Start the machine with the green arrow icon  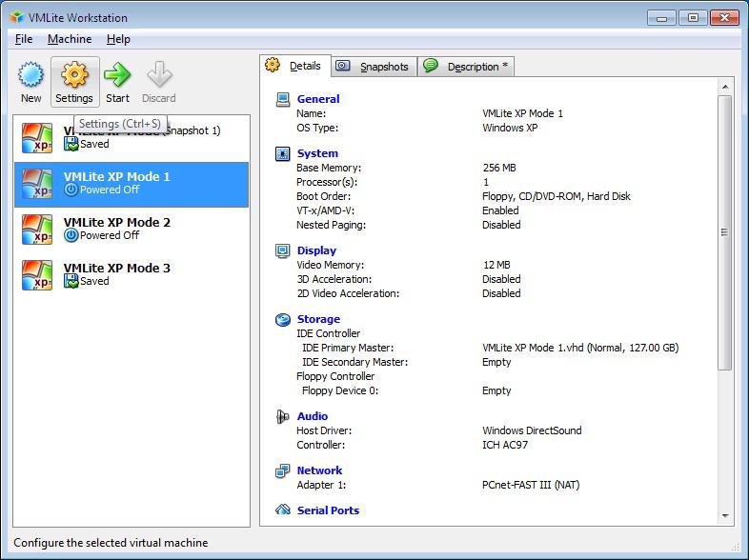click(117, 75)
